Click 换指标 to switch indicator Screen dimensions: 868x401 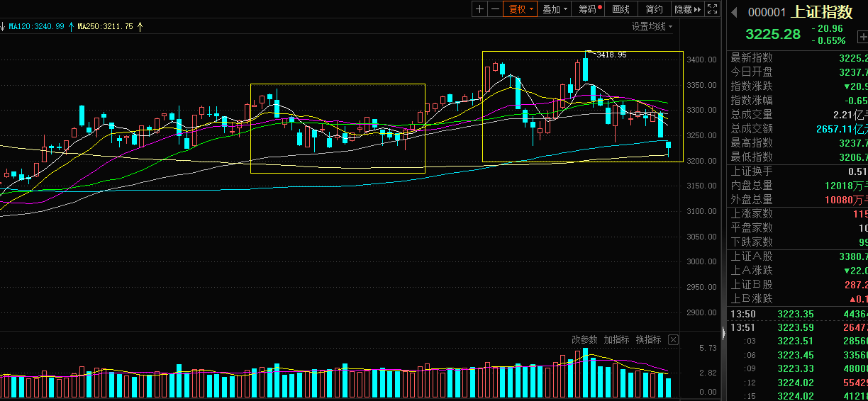[649, 340]
